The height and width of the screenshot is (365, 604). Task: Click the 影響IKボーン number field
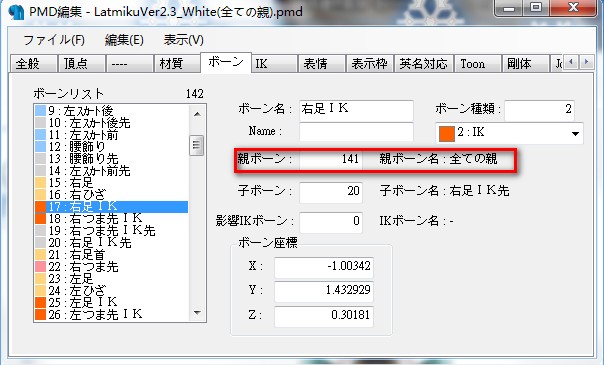pos(331,222)
